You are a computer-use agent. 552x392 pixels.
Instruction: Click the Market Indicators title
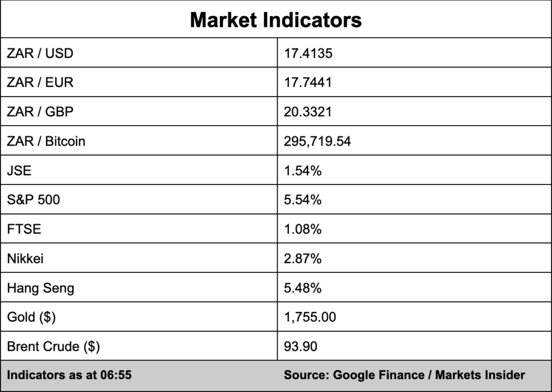pyautogui.click(x=275, y=20)
